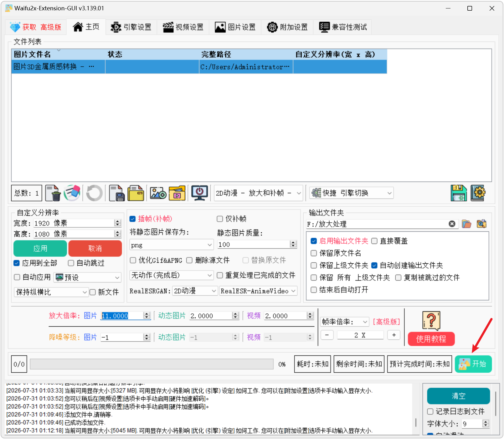Click the monitor power shutdown icon
This screenshot has width=504, height=439.
[x=200, y=193]
